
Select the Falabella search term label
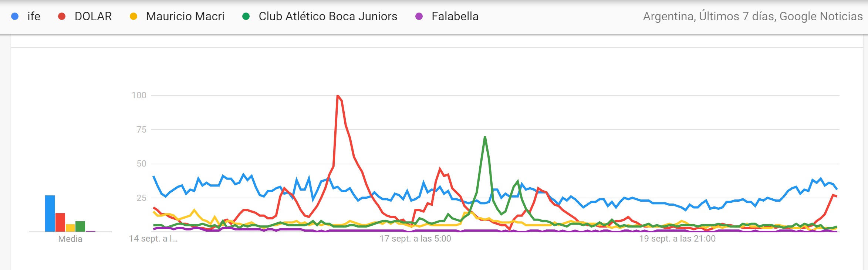(x=455, y=16)
